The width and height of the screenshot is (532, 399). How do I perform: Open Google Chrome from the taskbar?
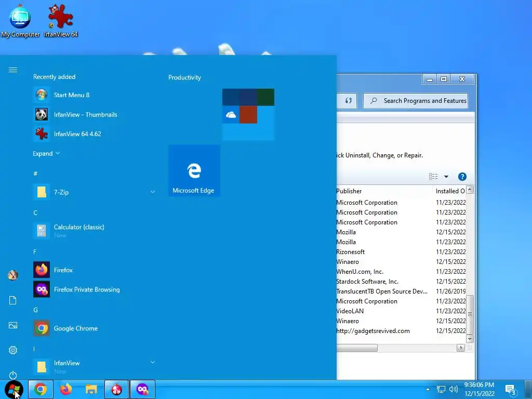click(x=41, y=389)
